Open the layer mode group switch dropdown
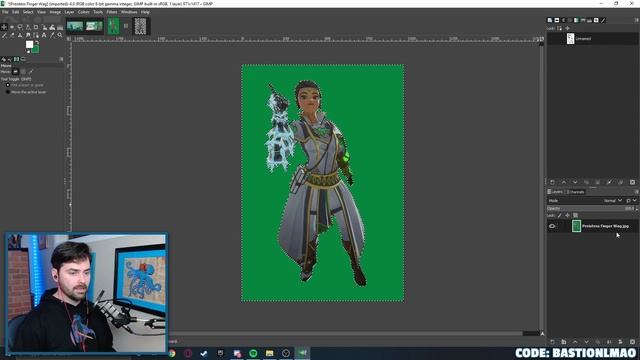This screenshot has height=360, width=640. point(631,200)
